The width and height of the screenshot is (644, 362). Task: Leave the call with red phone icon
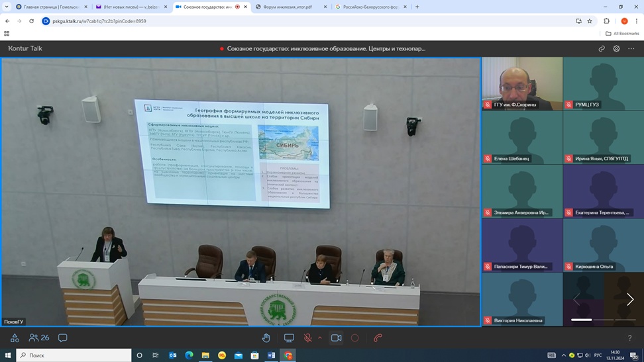click(x=378, y=338)
